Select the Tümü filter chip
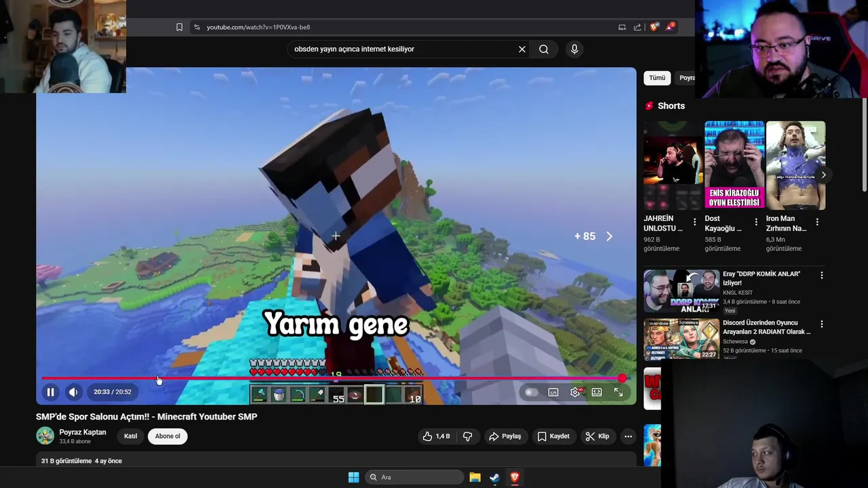868x488 pixels. (x=657, y=78)
